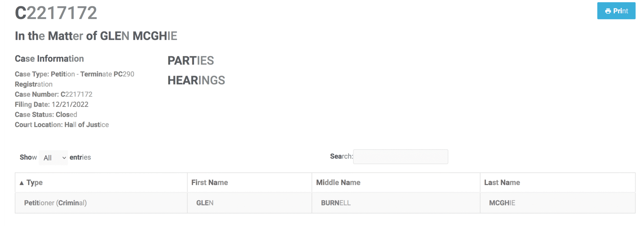Click the Case Information heading
The width and height of the screenshot is (644, 226).
tap(49, 59)
